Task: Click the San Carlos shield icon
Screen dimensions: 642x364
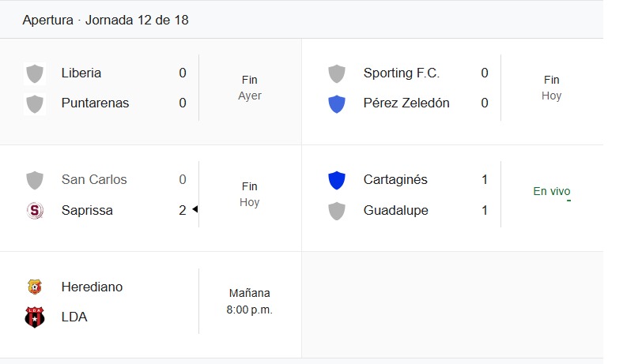Action: click(x=35, y=180)
